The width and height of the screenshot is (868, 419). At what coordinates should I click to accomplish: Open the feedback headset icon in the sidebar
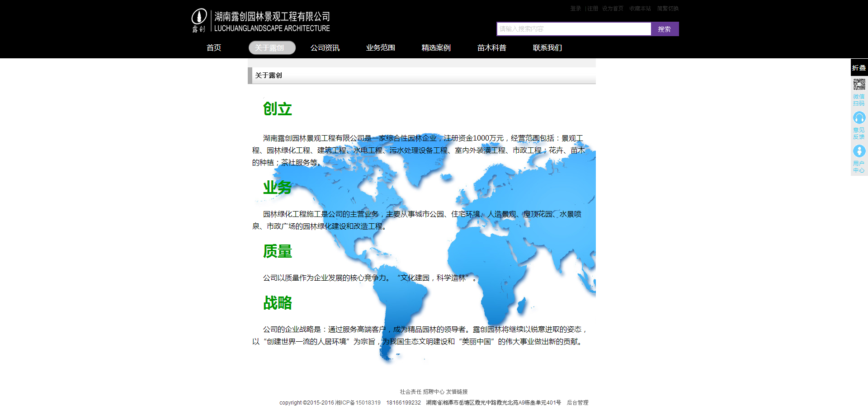pyautogui.click(x=859, y=118)
